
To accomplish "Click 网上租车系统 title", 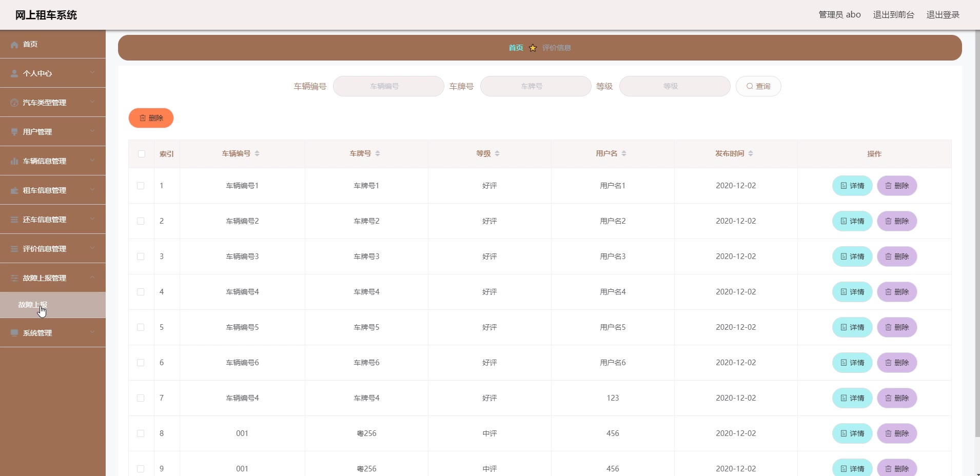I will tap(46, 15).
